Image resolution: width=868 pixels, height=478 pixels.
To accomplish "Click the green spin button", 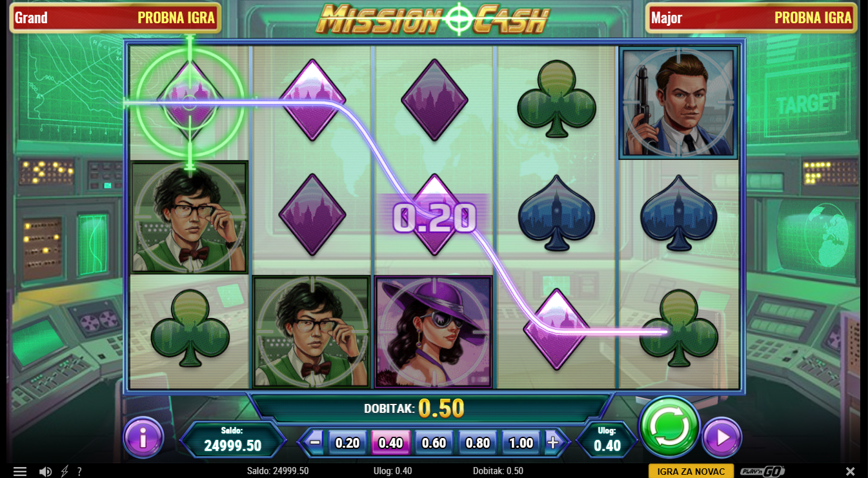I will point(669,427).
